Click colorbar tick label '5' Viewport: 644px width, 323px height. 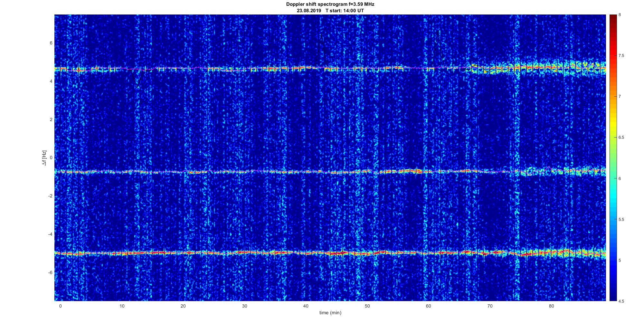click(x=620, y=261)
